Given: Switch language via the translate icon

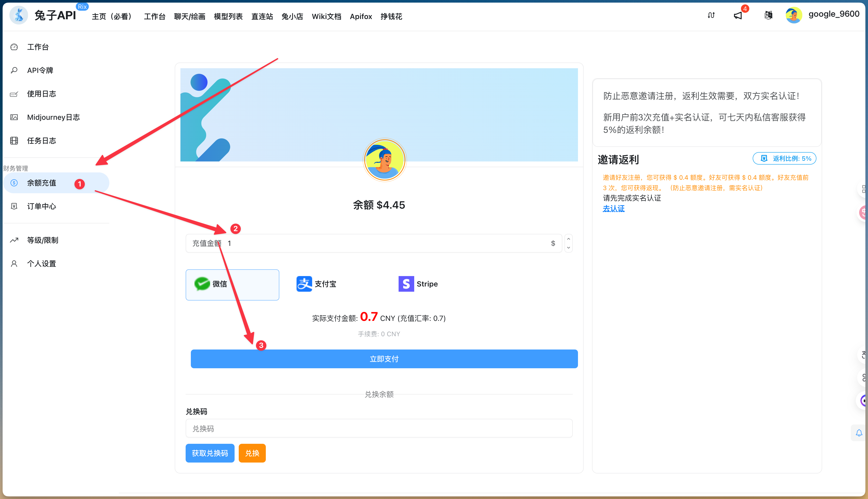Looking at the screenshot, I should click(x=768, y=15).
